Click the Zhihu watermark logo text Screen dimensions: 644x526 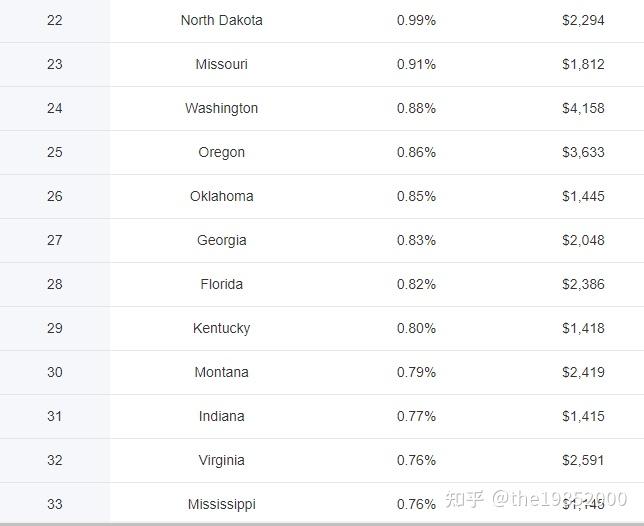pos(465,499)
